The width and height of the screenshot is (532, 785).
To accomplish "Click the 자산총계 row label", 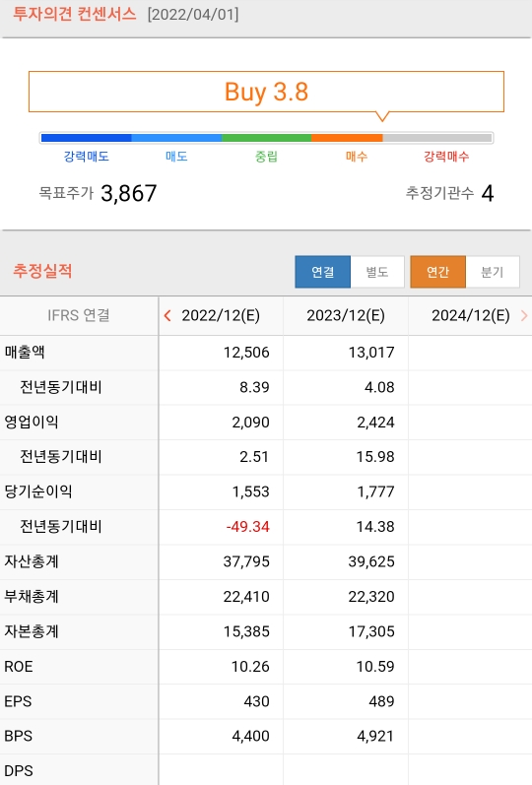I will pyautogui.click(x=32, y=561).
